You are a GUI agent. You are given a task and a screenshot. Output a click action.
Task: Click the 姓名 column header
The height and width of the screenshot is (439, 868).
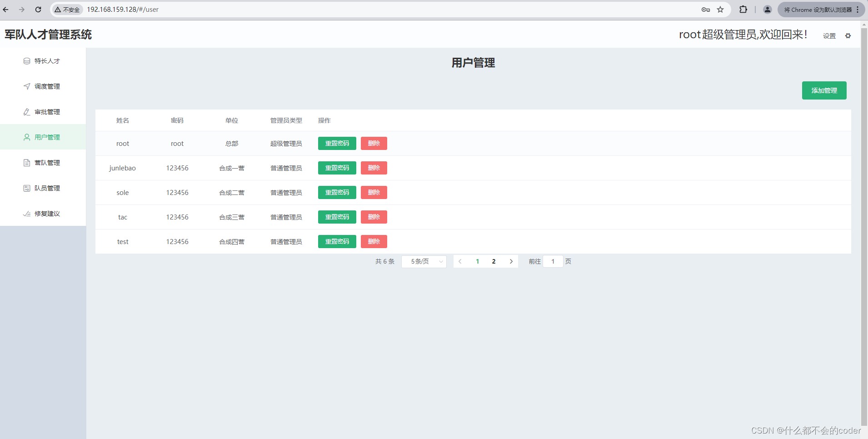[123, 120]
